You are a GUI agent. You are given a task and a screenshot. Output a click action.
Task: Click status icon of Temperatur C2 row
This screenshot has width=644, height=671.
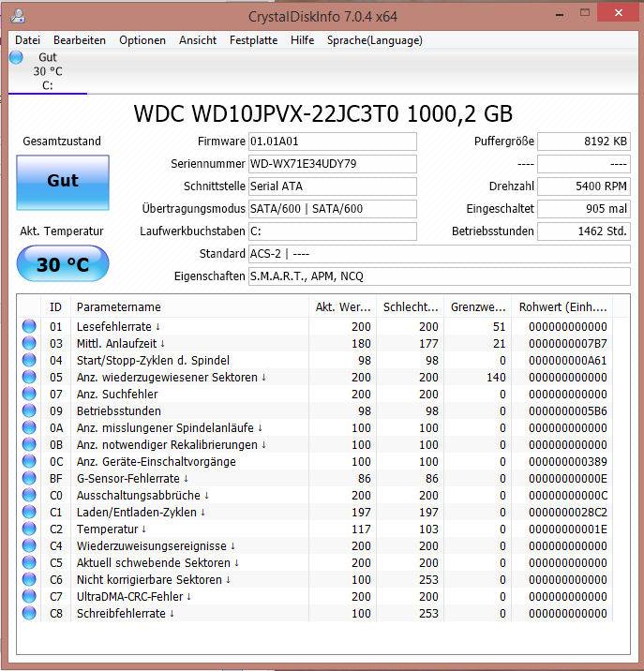point(29,529)
